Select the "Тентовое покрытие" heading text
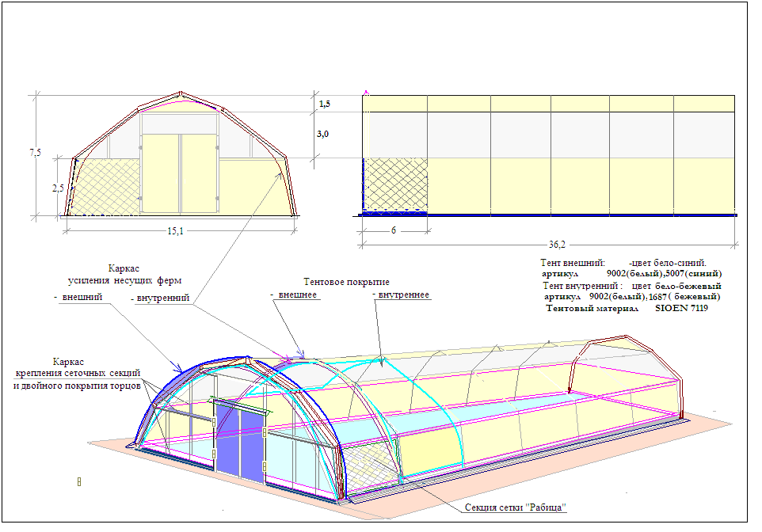The width and height of the screenshot is (762, 532). pyautogui.click(x=346, y=282)
